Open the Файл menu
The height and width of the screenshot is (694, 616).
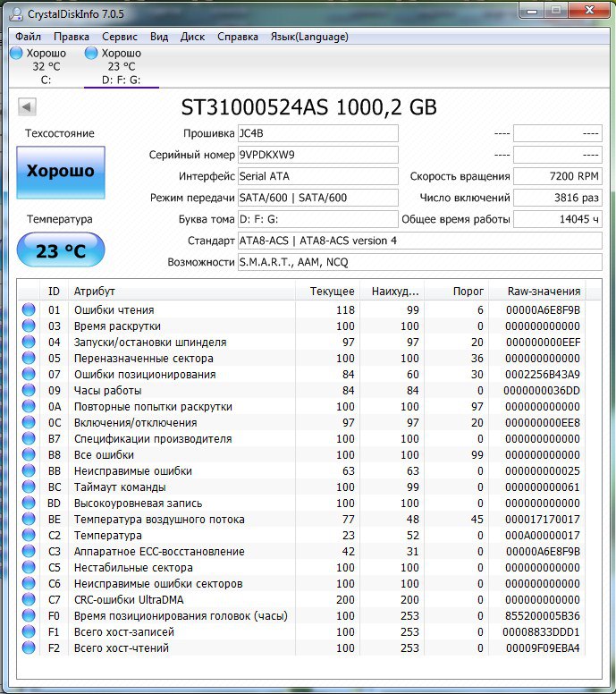(x=28, y=37)
